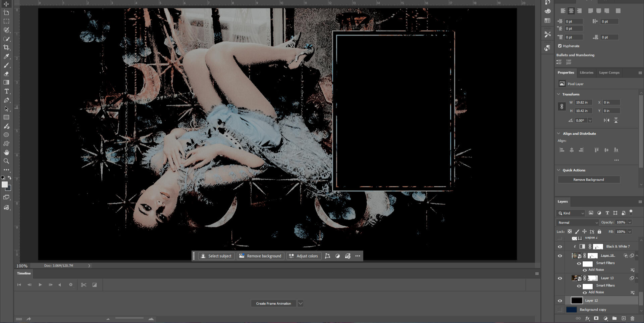Click the Create Frame Animation button
The height and width of the screenshot is (323, 644).
tap(273, 304)
